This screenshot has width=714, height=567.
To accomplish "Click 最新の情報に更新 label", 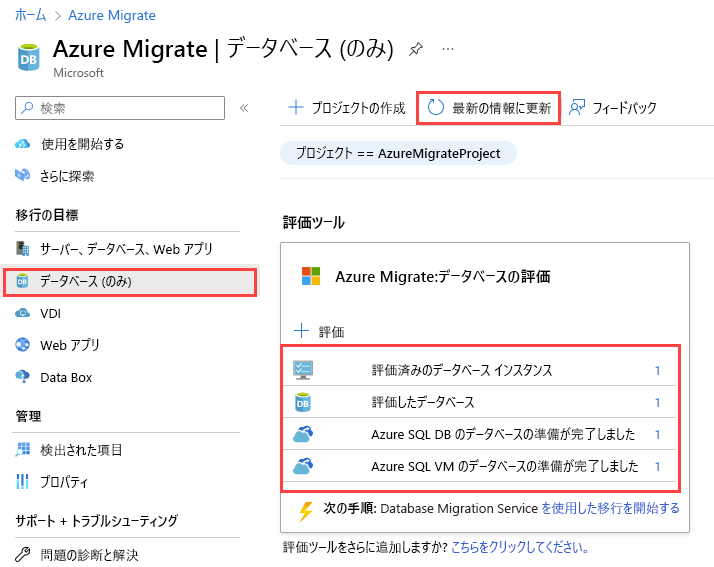I will click(502, 108).
